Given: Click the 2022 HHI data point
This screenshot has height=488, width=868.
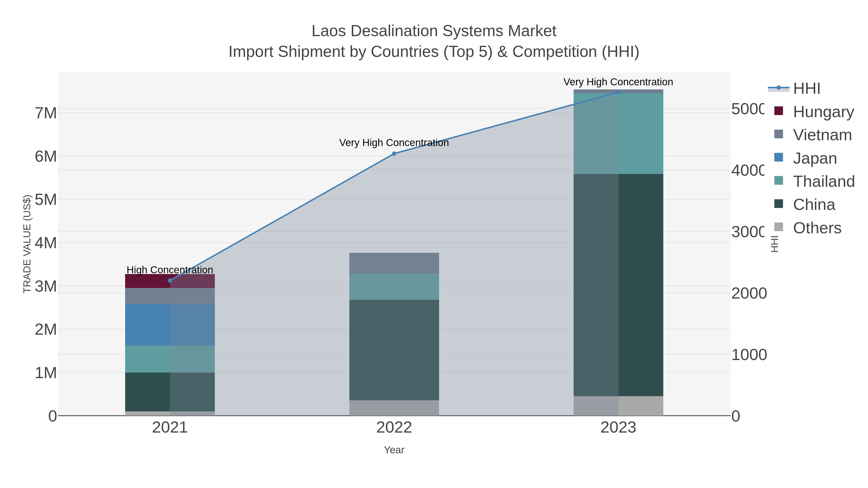Looking at the screenshot, I should point(394,154).
